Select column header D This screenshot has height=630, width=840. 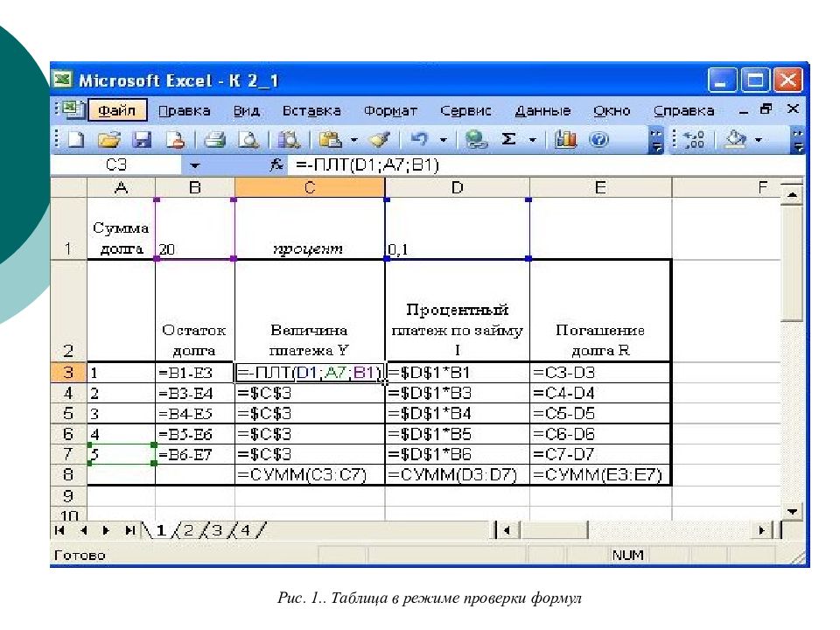(x=457, y=187)
